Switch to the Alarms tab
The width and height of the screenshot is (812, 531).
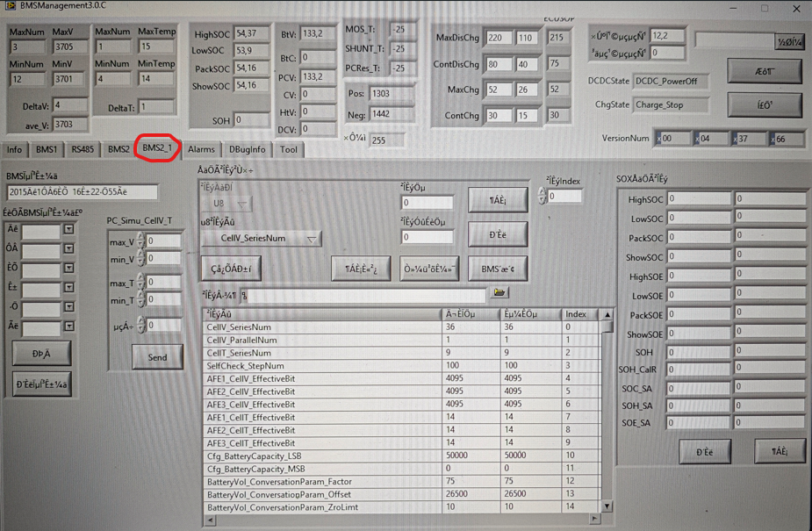201,150
